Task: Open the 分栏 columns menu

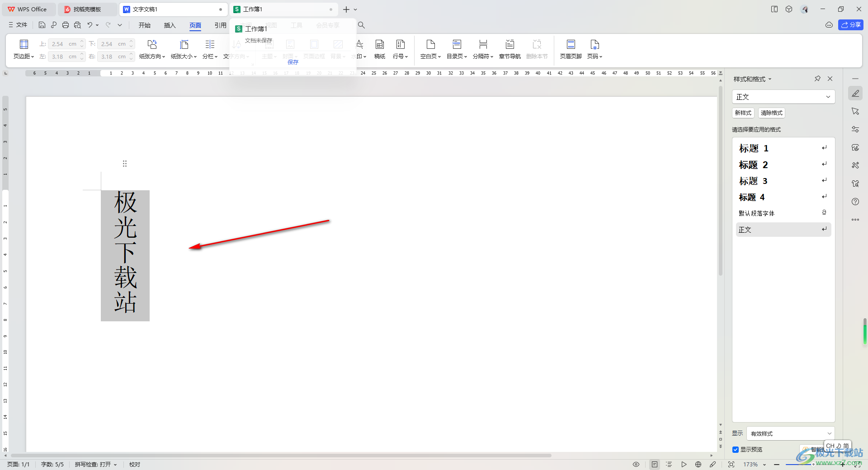Action: coord(210,49)
